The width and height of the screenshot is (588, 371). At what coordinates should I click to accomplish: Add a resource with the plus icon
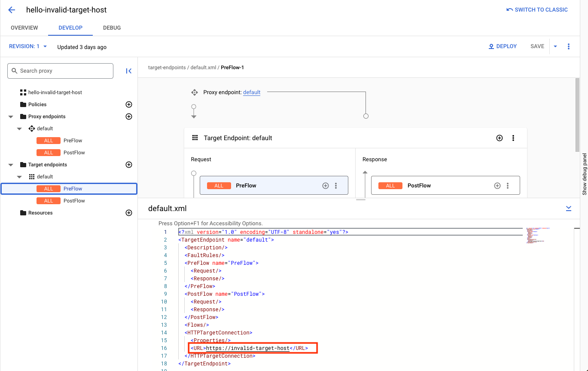point(128,213)
